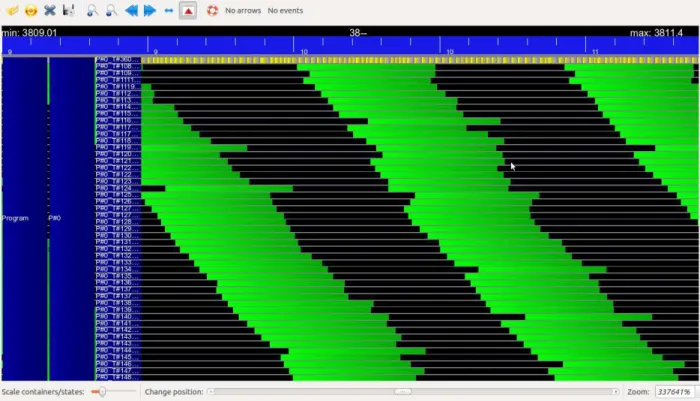The height and width of the screenshot is (401, 700).
Task: Select thread row P#0_T#112
Action: (117, 93)
